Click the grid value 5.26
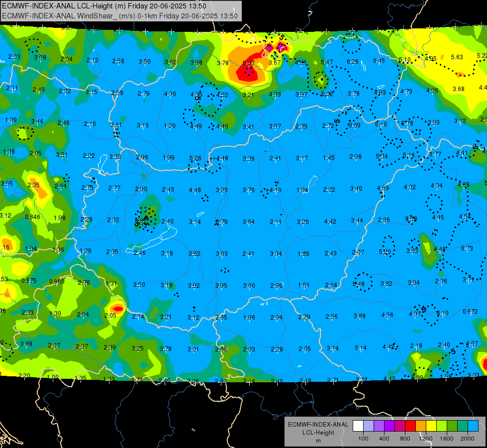The image size is (487, 448). tap(195, 159)
